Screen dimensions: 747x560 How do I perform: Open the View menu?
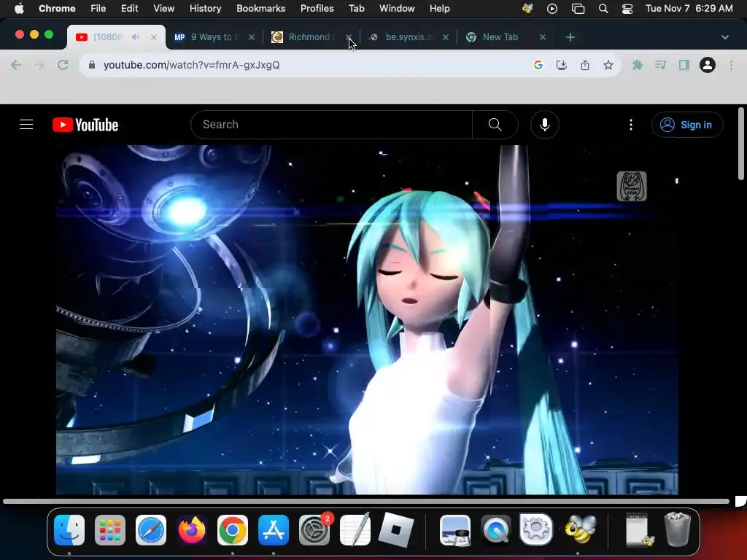pos(164,9)
